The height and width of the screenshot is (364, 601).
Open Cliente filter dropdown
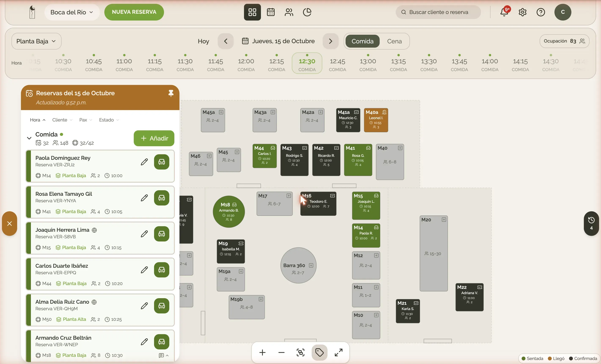(62, 120)
